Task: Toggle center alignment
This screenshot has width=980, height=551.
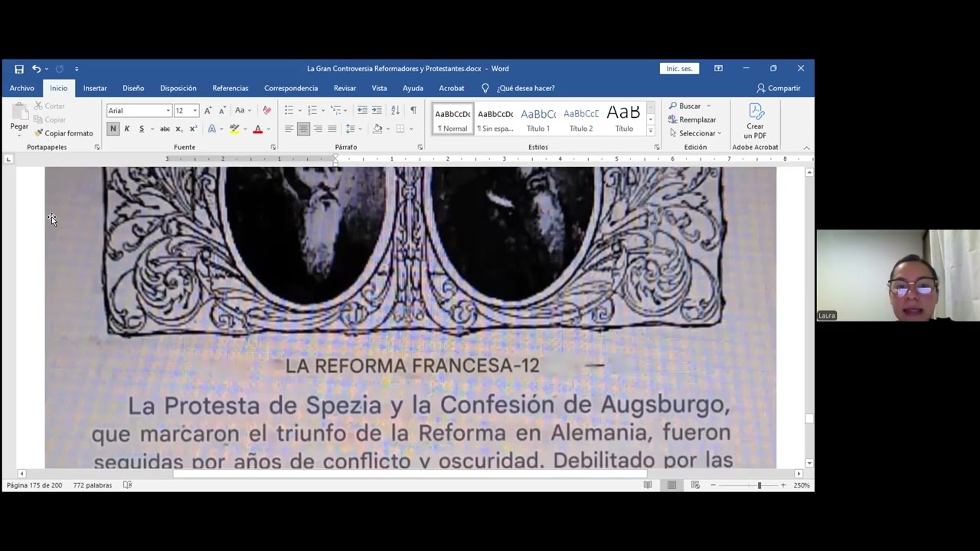Action: [303, 129]
